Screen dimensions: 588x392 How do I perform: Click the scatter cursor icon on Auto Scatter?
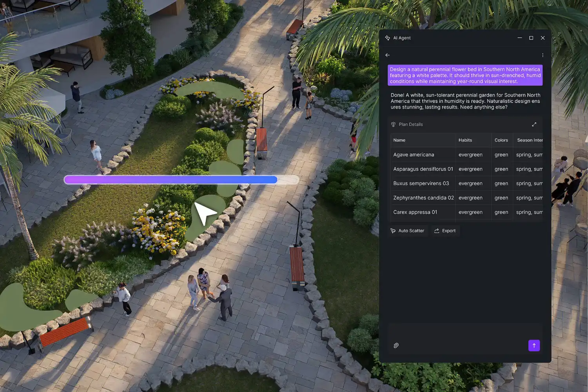[x=393, y=230]
